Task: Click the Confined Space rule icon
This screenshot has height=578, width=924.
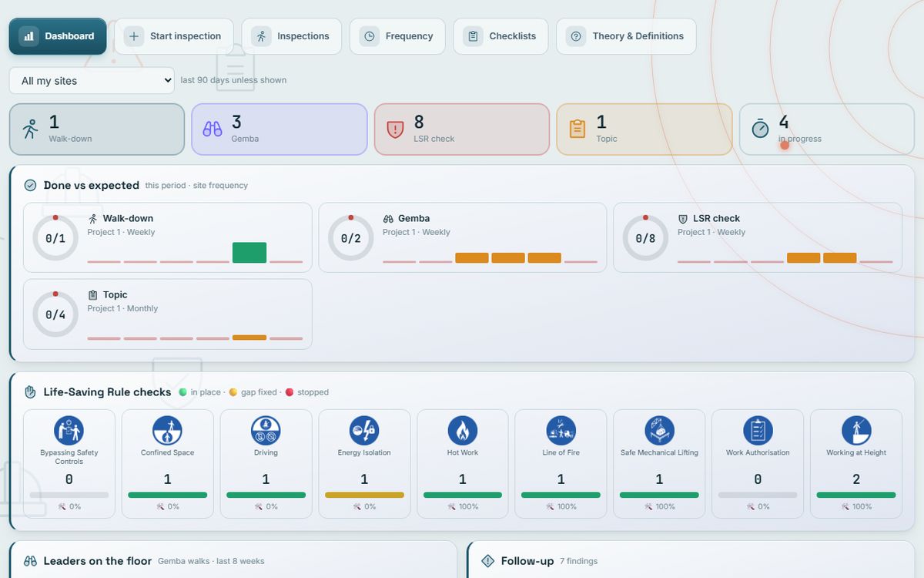Action: tap(167, 430)
